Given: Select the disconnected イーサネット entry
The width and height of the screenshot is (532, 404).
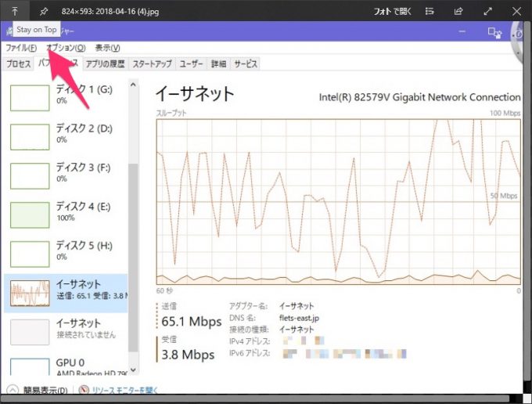Looking at the screenshot, I should click(66, 332).
